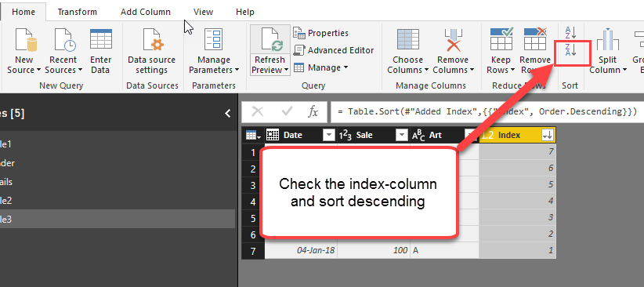644x287 pixels.
Task: Expand Keep Rows dropdown arrow
Action: click(513, 70)
